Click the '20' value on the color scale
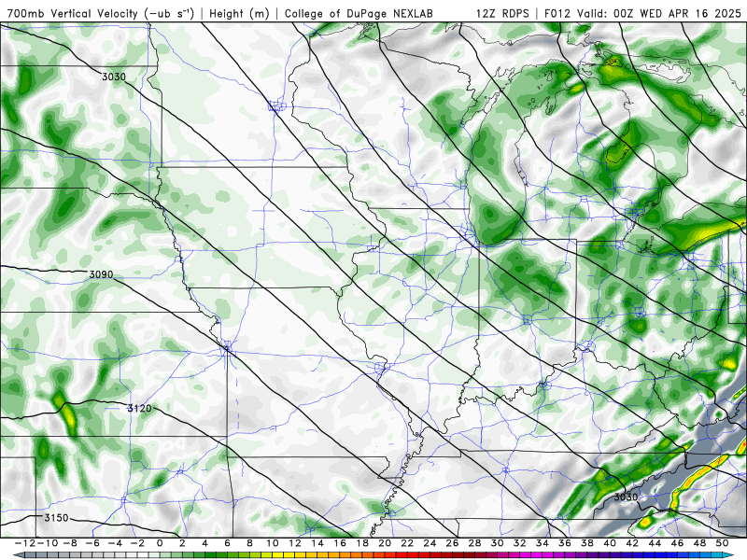Image resolution: width=747 pixels, height=560 pixels. point(385,543)
